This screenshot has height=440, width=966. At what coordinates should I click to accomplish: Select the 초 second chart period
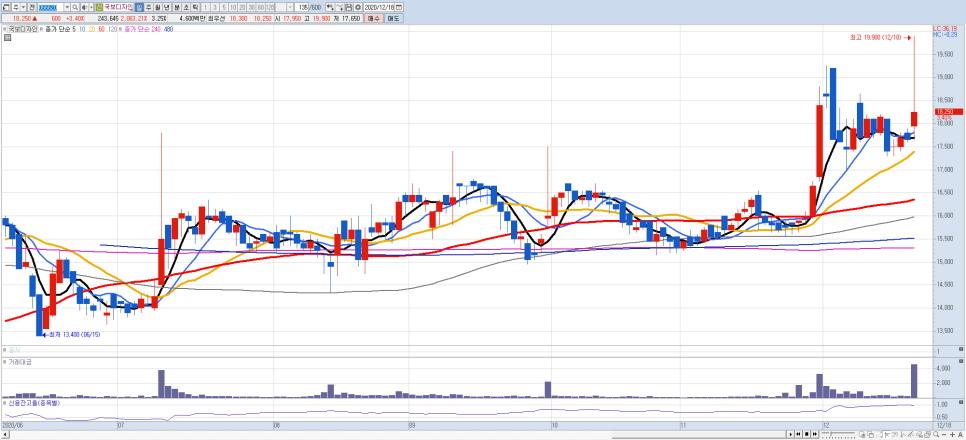[186, 7]
